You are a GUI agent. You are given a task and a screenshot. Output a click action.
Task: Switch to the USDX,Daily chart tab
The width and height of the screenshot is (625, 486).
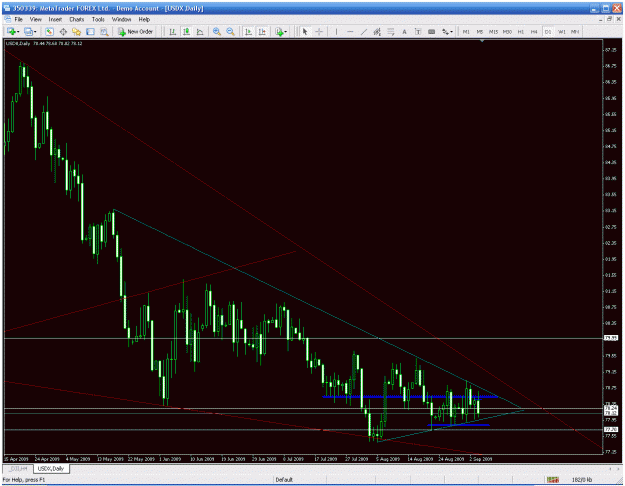click(x=51, y=468)
